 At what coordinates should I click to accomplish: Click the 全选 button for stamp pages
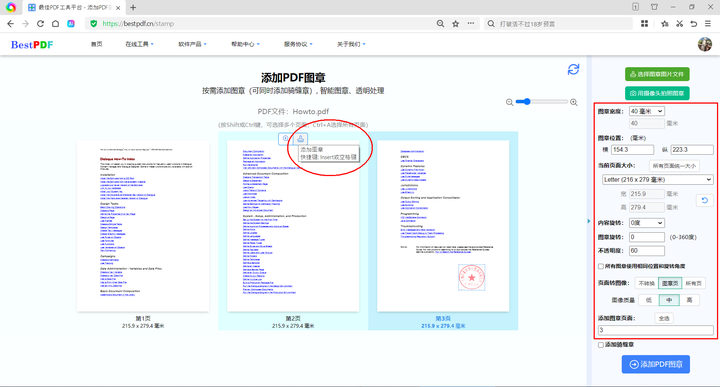[664, 318]
